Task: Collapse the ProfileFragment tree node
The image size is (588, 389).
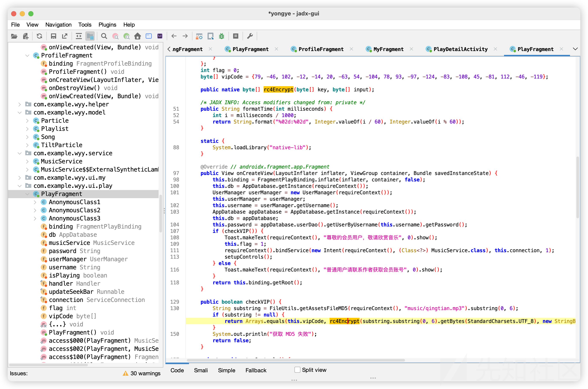Action: tap(27, 56)
